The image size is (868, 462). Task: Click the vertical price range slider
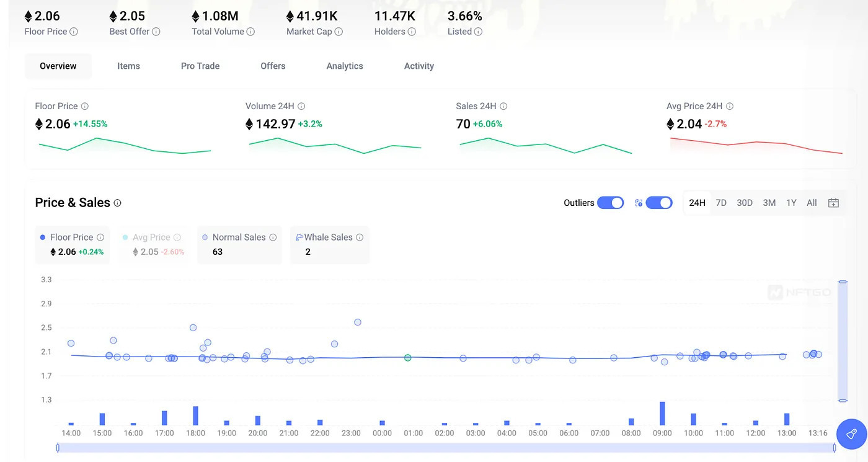pos(842,341)
